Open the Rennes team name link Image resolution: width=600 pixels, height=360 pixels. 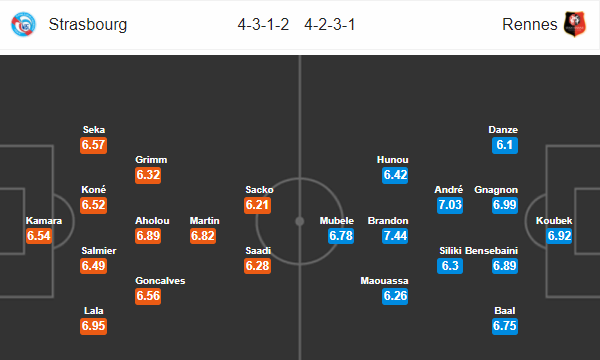(x=530, y=24)
